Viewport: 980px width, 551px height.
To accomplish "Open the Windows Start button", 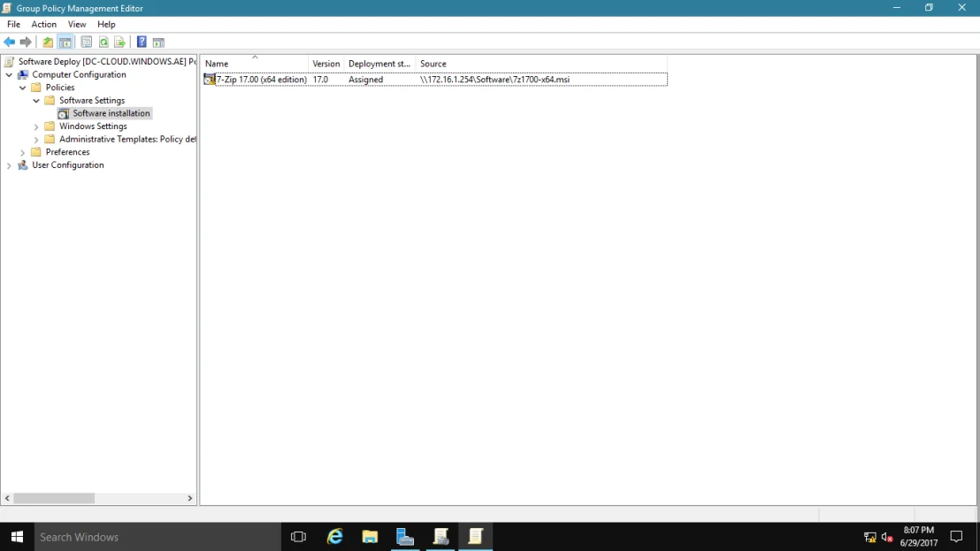I will (x=17, y=537).
